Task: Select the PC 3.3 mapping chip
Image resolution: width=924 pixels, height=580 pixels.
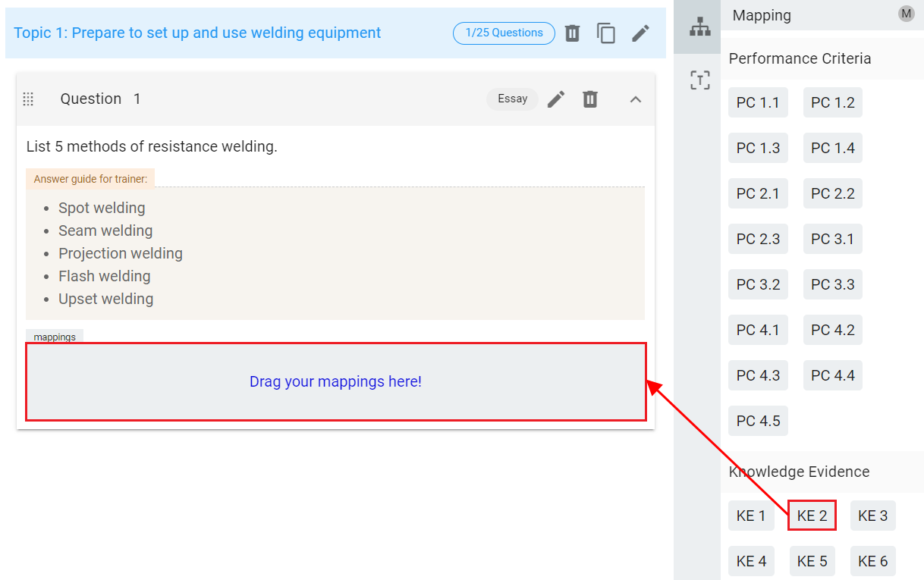Action: coord(833,284)
